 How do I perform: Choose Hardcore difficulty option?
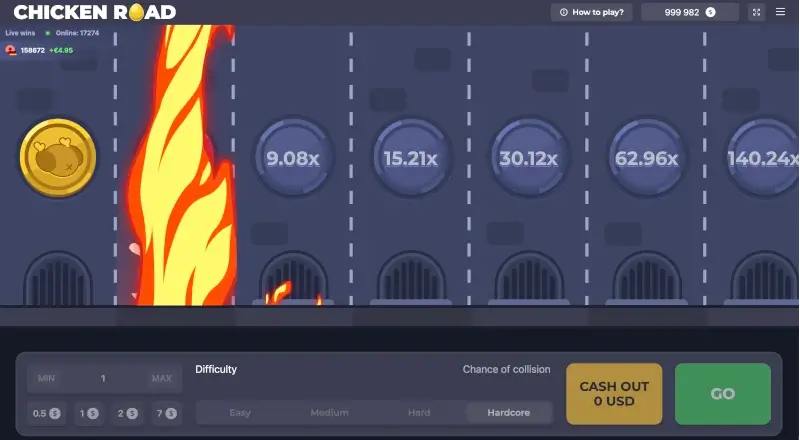click(x=509, y=412)
